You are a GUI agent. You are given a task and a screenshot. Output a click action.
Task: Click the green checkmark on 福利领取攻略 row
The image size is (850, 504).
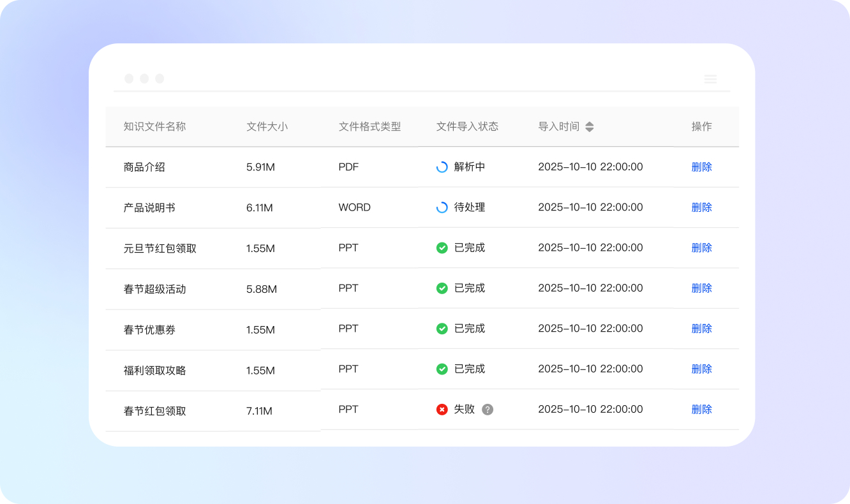442,369
